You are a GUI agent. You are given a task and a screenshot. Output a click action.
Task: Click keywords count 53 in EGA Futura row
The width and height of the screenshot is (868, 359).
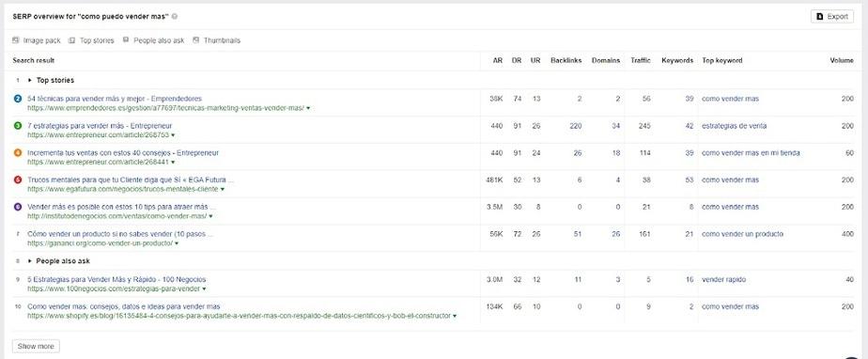[690, 180]
